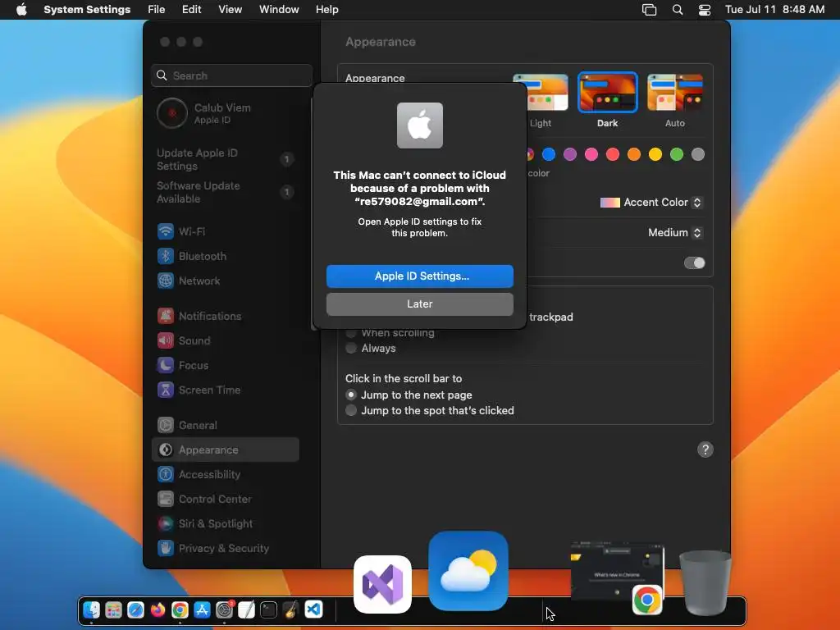Image resolution: width=840 pixels, height=630 pixels.
Task: Open the System Settings menu
Action: pos(87,10)
